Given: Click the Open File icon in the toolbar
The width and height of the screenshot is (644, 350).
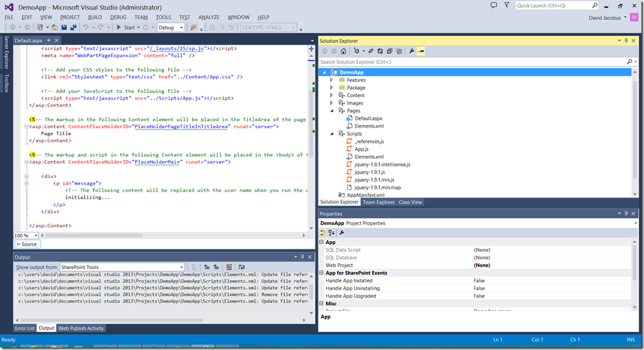Looking at the screenshot, I should coord(54,28).
